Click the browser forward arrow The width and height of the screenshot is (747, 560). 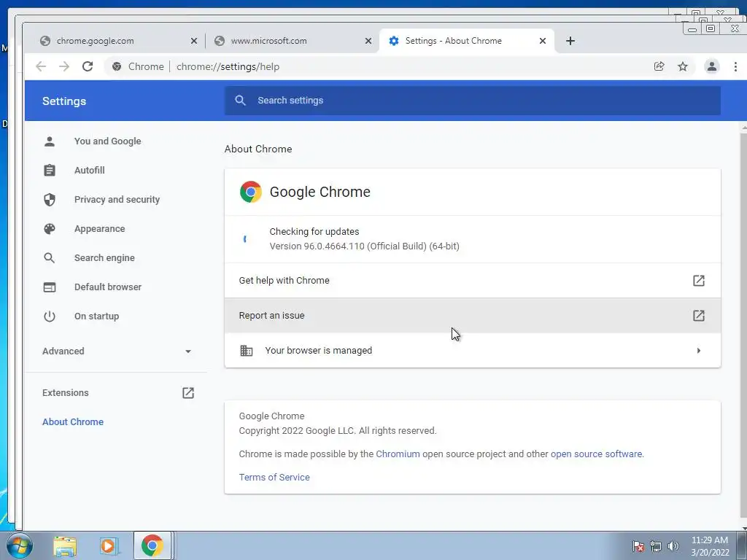64,66
